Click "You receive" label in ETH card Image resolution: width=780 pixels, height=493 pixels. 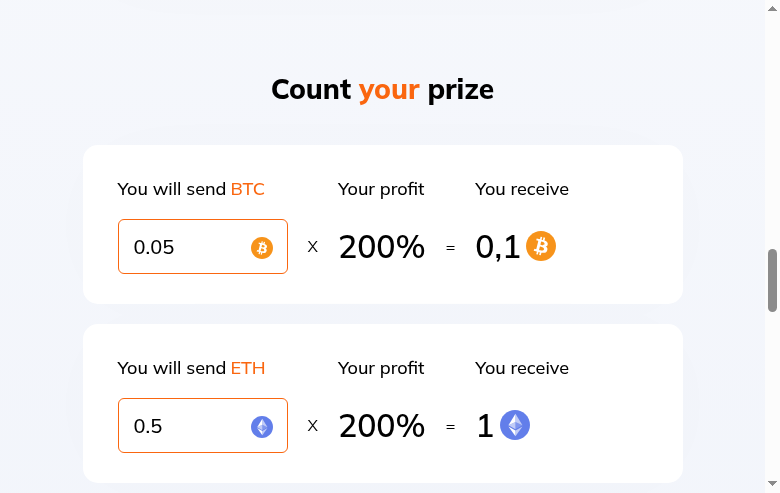coord(522,368)
